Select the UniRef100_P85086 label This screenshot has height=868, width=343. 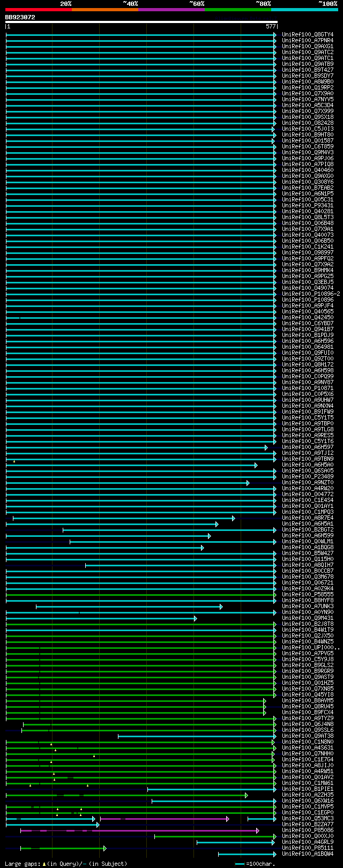[x=308, y=830]
